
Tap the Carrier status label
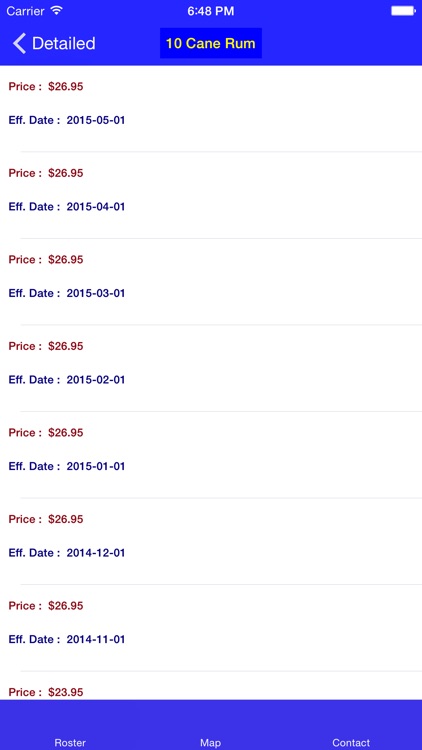click(26, 11)
